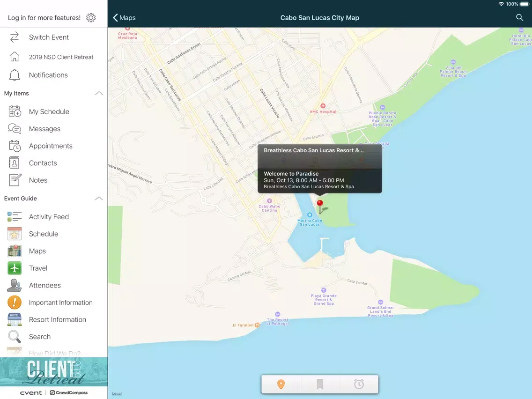Click the Client Retreat banner image
Viewport: 532px width, 399px height.
tap(53, 372)
